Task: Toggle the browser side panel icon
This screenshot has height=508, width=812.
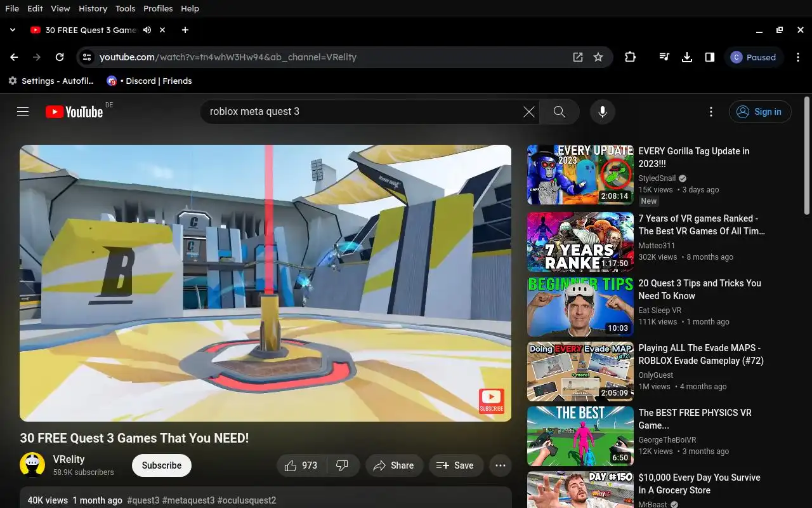Action: point(710,57)
